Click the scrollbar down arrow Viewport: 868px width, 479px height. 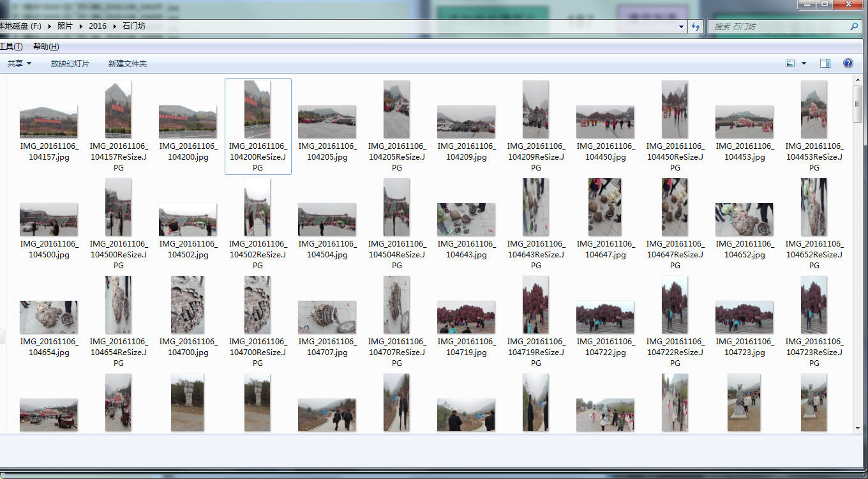[x=857, y=428]
